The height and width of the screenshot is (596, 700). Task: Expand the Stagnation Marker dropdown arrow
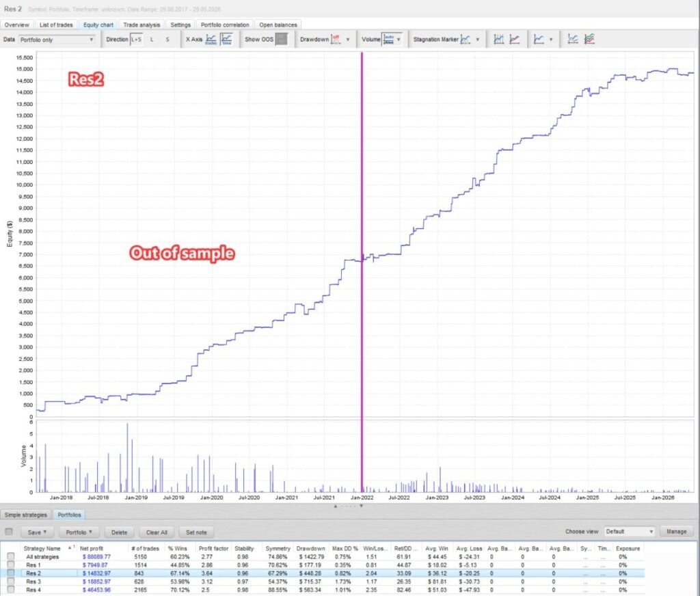click(478, 40)
